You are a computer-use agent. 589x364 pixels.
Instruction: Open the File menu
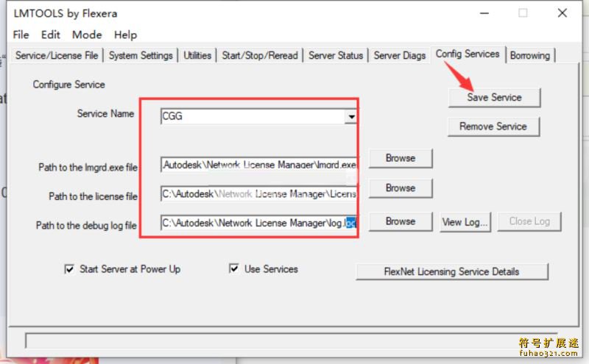tap(21, 35)
